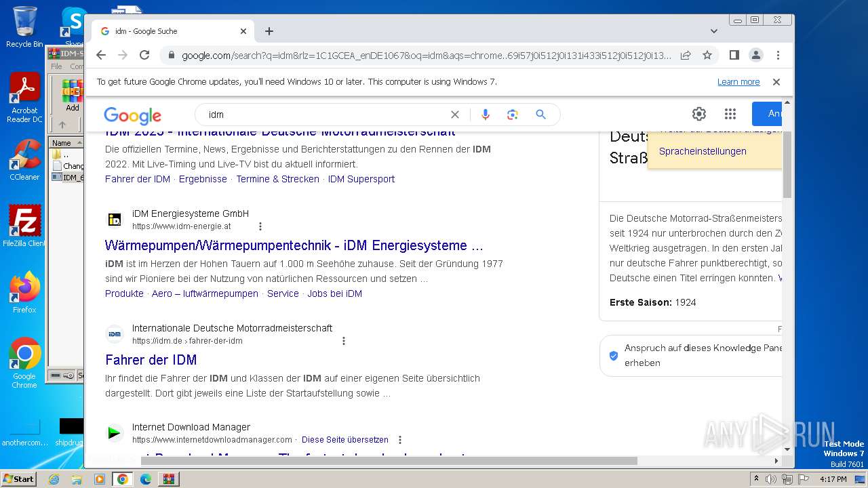Open Google Chrome desktop icon
Image resolution: width=868 pixels, height=488 pixels.
[x=24, y=363]
